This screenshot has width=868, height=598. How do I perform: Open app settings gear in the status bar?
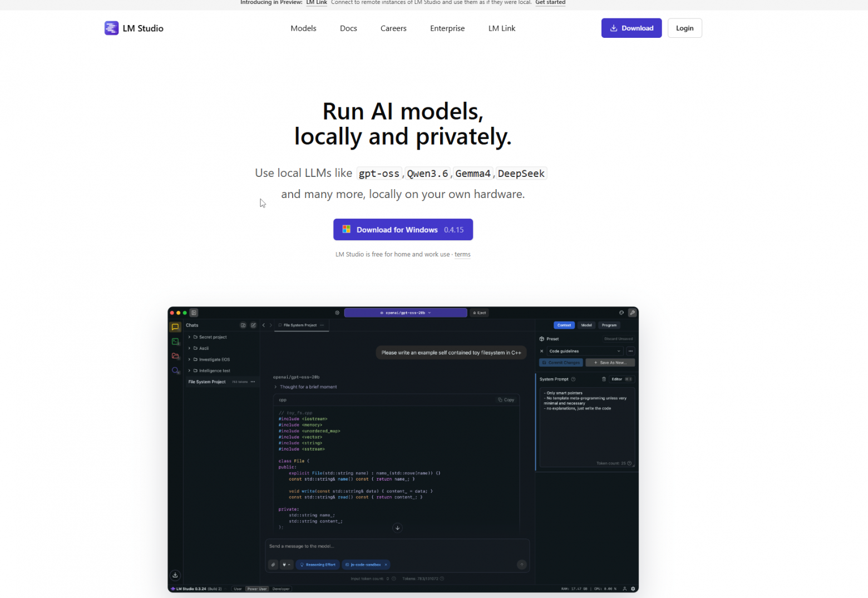coord(633,589)
